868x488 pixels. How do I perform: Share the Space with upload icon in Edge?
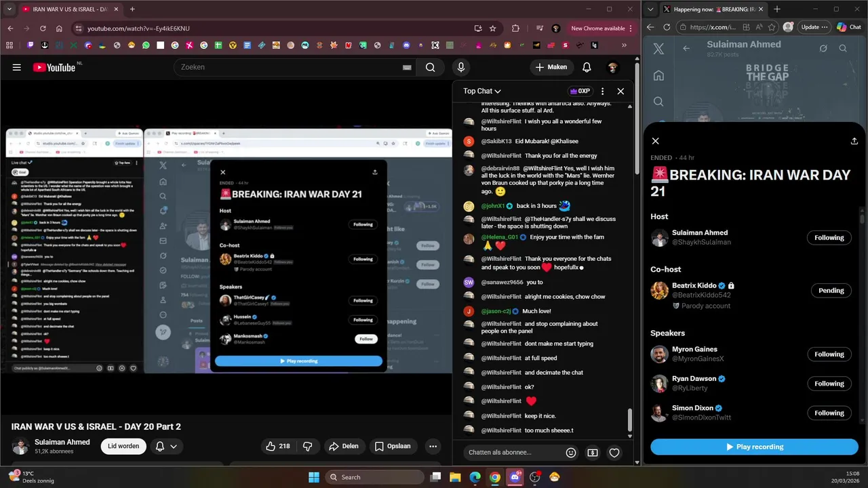854,141
